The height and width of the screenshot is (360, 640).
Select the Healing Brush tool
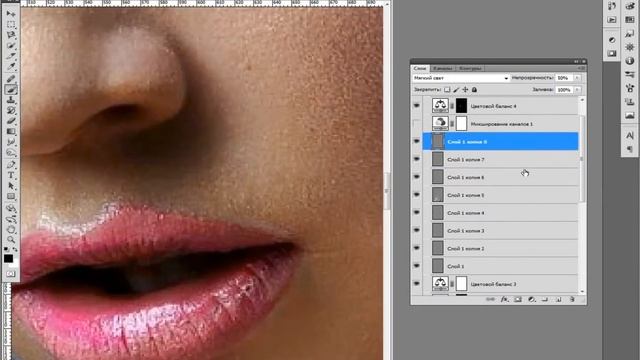click(11, 79)
